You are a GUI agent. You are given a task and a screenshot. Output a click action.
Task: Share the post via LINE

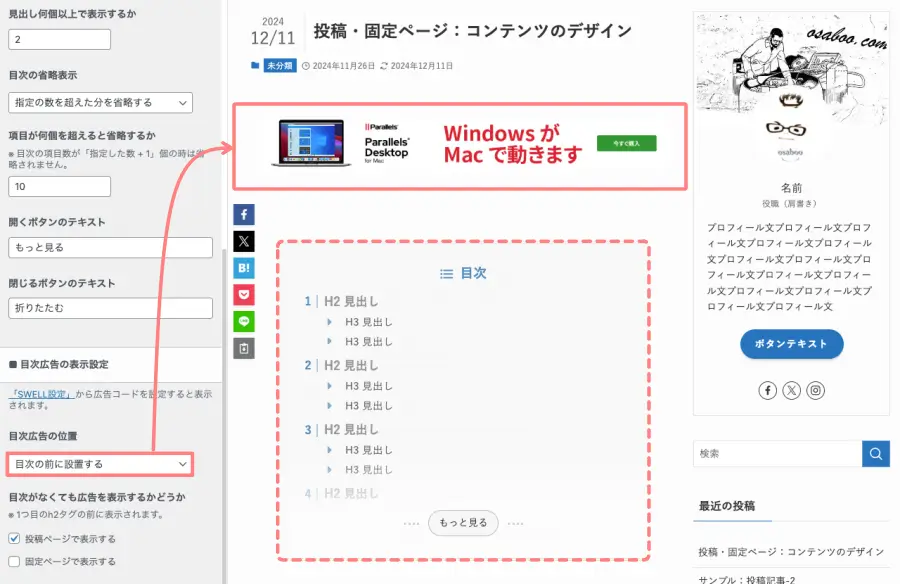click(x=243, y=321)
